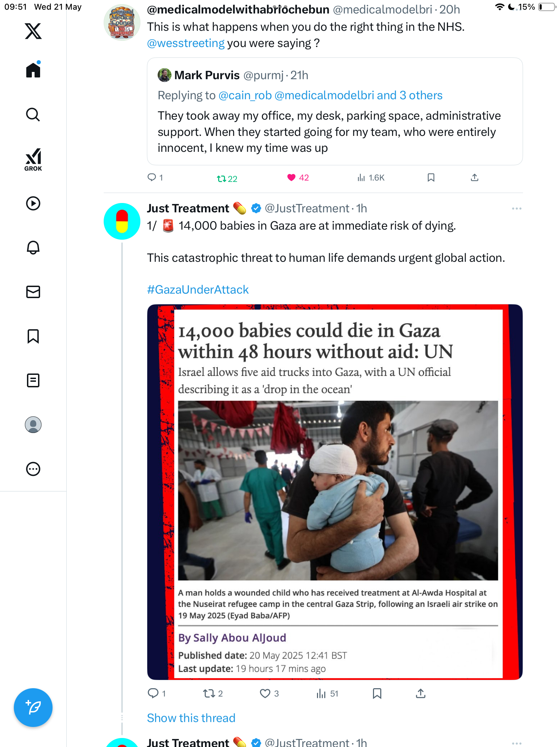Open the Gaza babies article image

click(335, 492)
